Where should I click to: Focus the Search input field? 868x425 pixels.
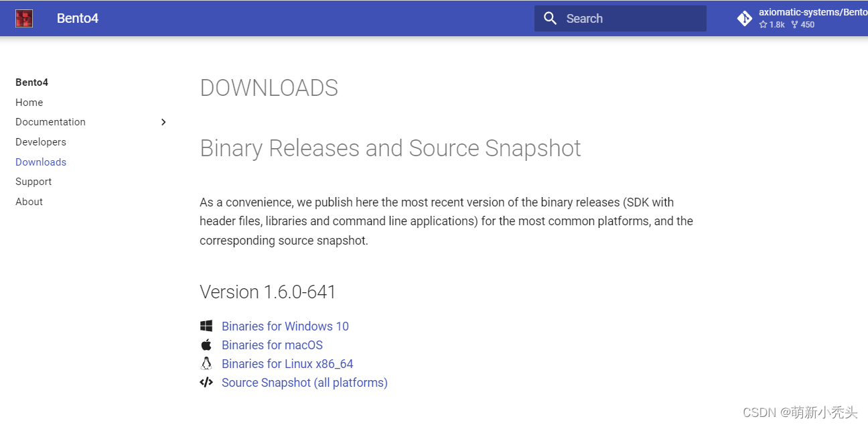(x=620, y=18)
